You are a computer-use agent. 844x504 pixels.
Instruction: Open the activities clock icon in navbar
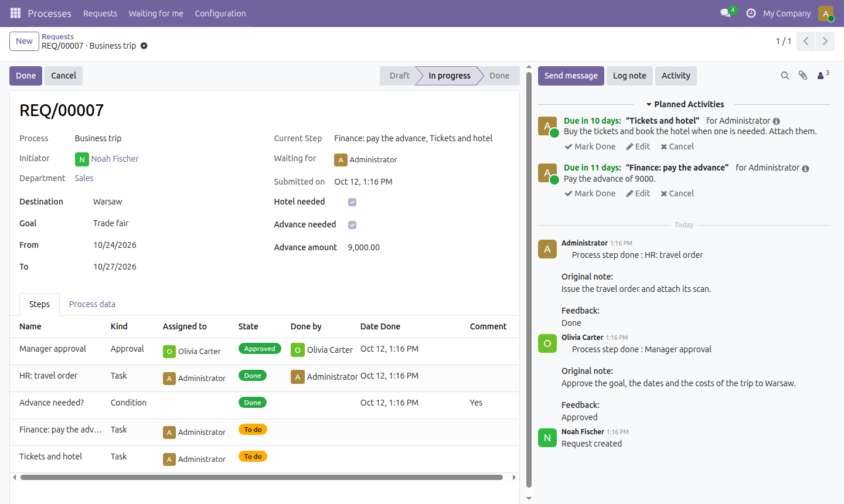coord(751,13)
